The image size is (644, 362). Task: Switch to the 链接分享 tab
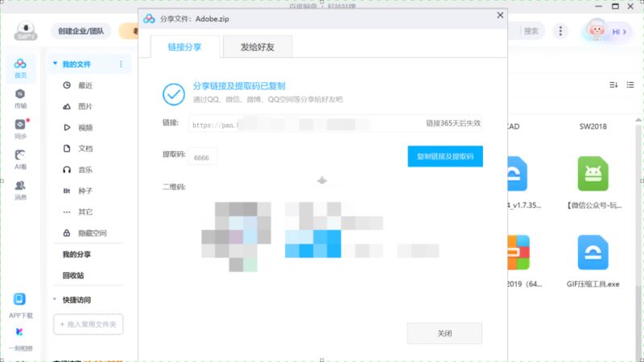point(185,47)
